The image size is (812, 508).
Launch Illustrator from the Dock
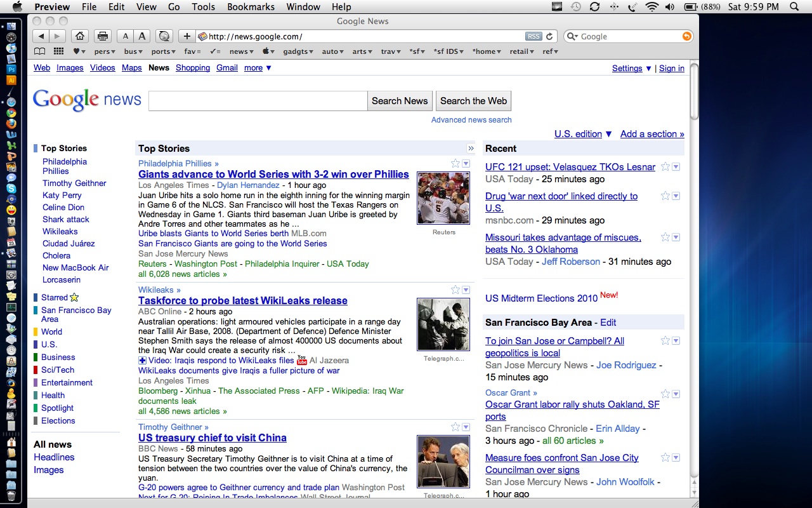[11, 80]
